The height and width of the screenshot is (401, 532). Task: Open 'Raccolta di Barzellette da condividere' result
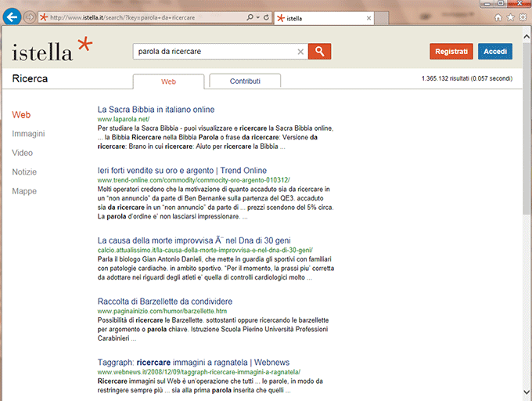coord(165,302)
